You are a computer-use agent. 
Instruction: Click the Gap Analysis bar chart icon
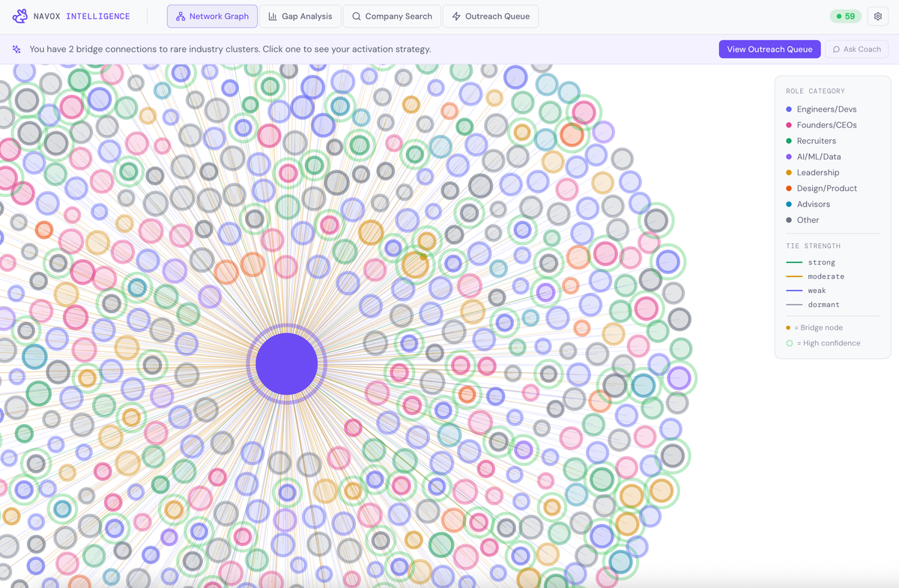click(x=273, y=16)
